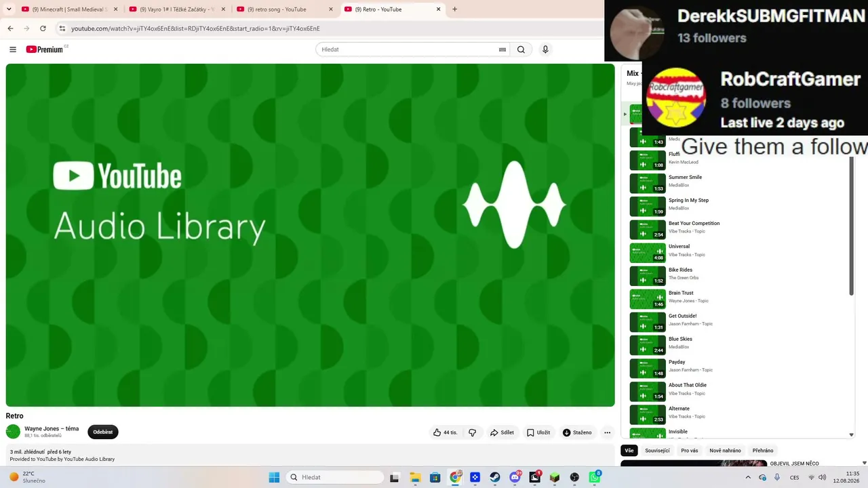Select the 'Nově nahráno' filter chip
868x488 pixels.
725,451
